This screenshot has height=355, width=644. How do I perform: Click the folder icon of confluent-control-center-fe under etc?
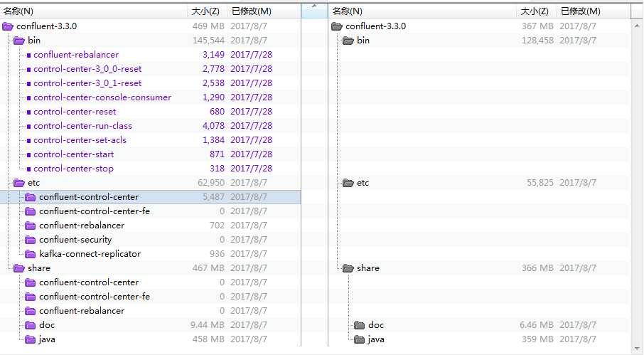31,211
